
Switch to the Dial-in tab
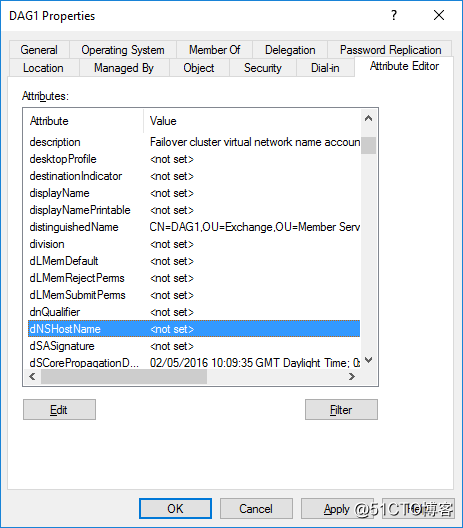pos(325,68)
